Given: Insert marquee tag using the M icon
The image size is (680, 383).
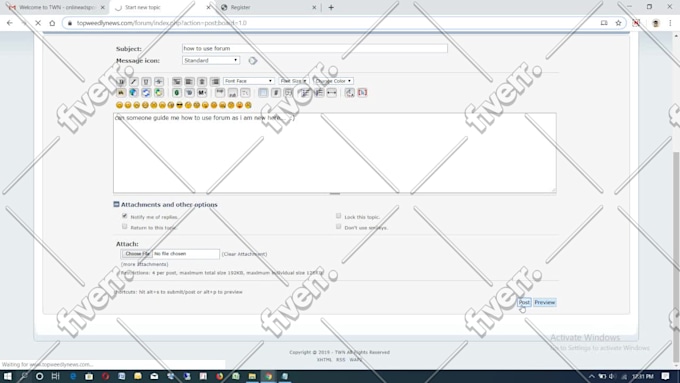Looking at the screenshot, I should tap(202, 93).
